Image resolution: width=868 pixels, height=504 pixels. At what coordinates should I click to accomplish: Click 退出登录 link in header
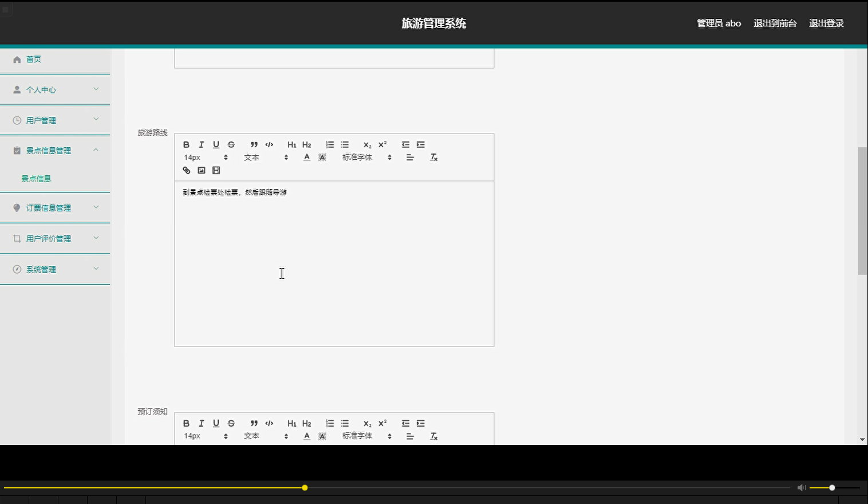click(826, 23)
